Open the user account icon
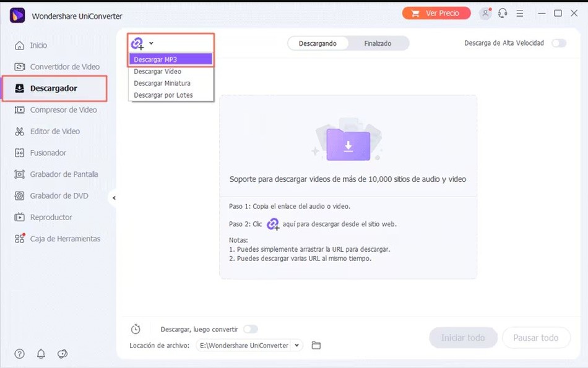The height and width of the screenshot is (368, 588). pos(485,14)
